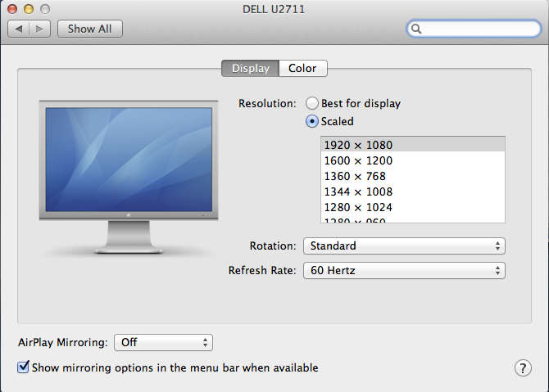The width and height of the screenshot is (549, 392).
Task: Open the AirPlay Mirroring dropdown
Action: tap(164, 342)
